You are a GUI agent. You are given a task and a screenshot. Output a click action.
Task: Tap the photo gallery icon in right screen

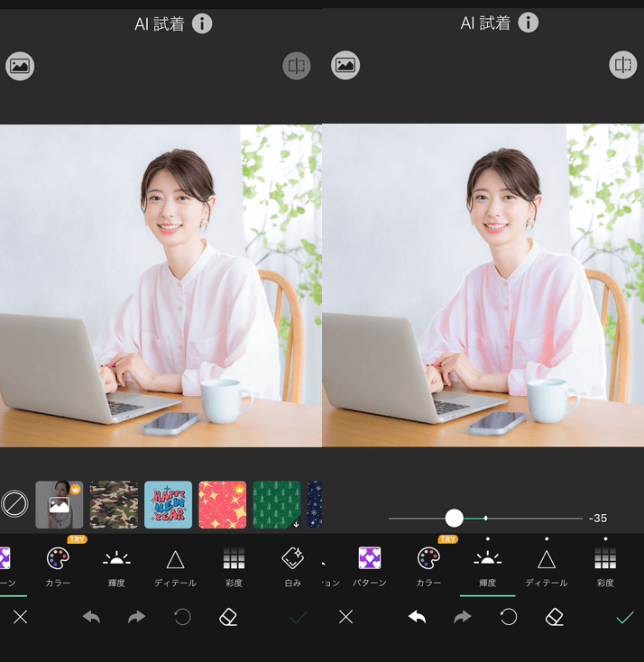[x=345, y=65]
